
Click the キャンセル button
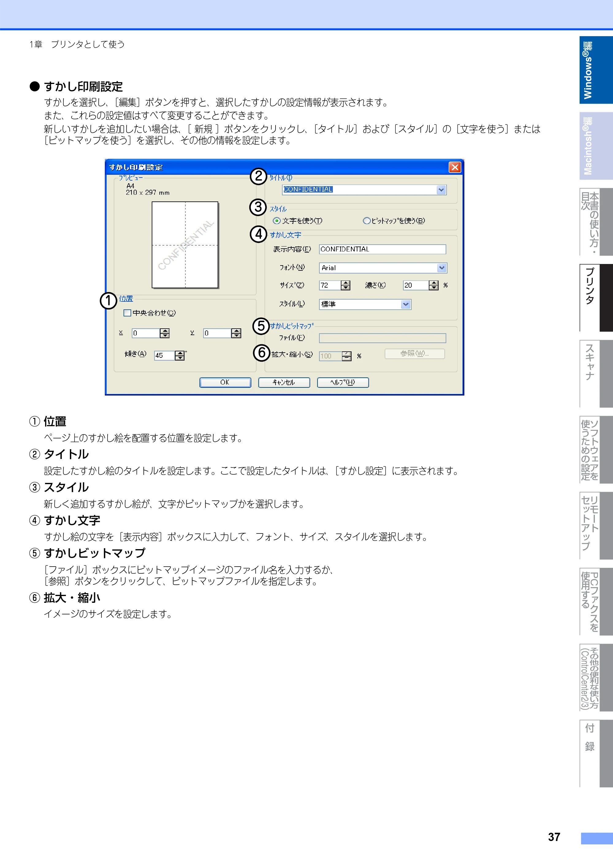point(284,383)
